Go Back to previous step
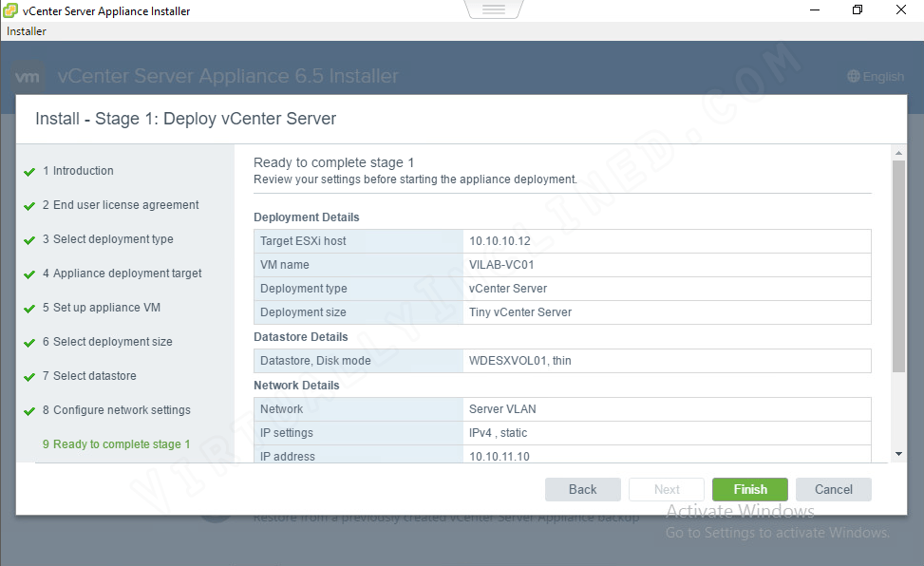This screenshot has width=924, height=566. pos(582,489)
